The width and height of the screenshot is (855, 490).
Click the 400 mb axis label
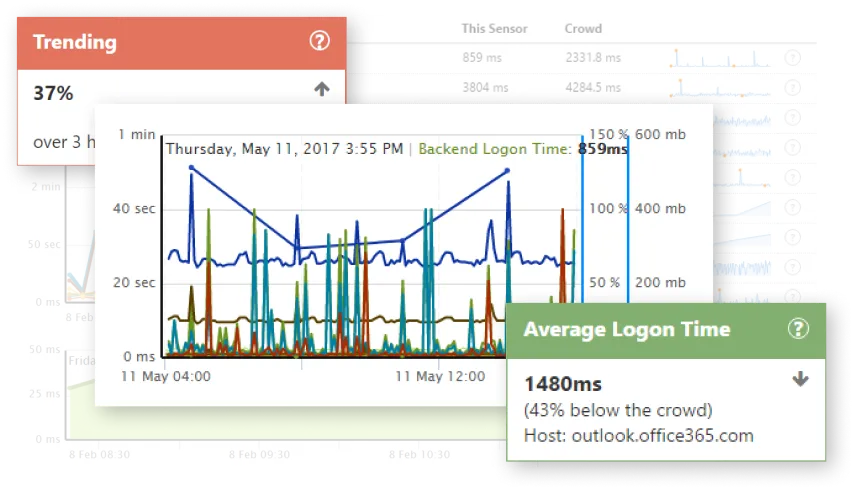pyautogui.click(x=660, y=208)
